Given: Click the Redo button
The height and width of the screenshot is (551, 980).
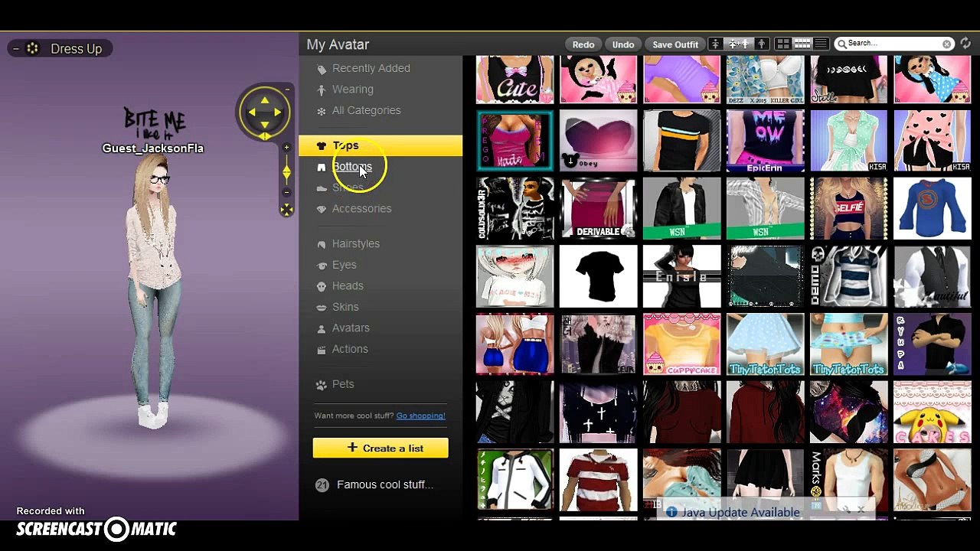Looking at the screenshot, I should pos(583,44).
